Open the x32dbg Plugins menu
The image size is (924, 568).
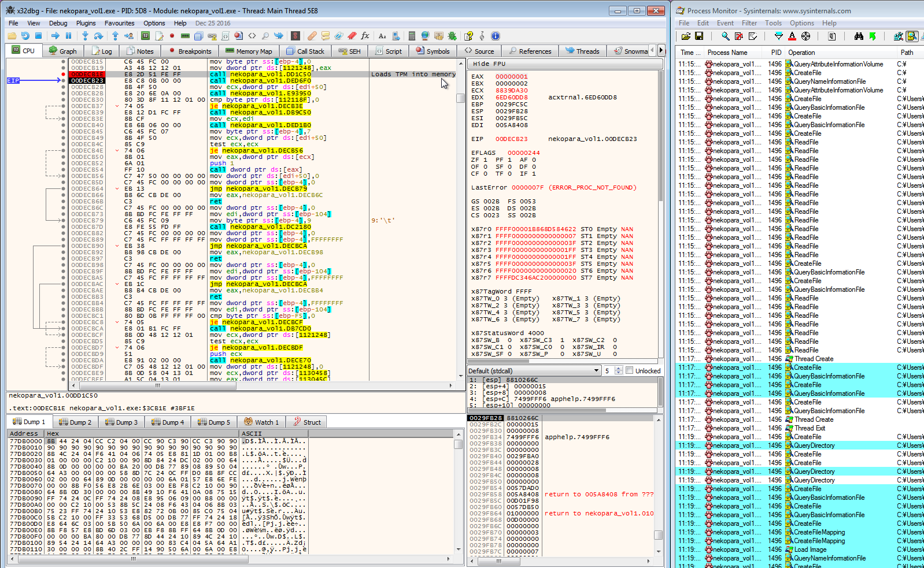click(x=86, y=23)
